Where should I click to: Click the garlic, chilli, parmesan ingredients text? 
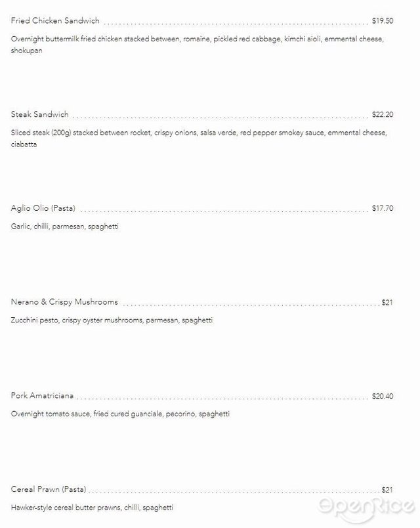pyautogui.click(x=65, y=227)
